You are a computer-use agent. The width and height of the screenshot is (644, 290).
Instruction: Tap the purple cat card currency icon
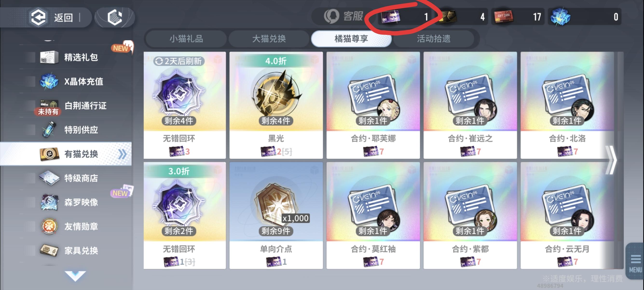pos(391,17)
